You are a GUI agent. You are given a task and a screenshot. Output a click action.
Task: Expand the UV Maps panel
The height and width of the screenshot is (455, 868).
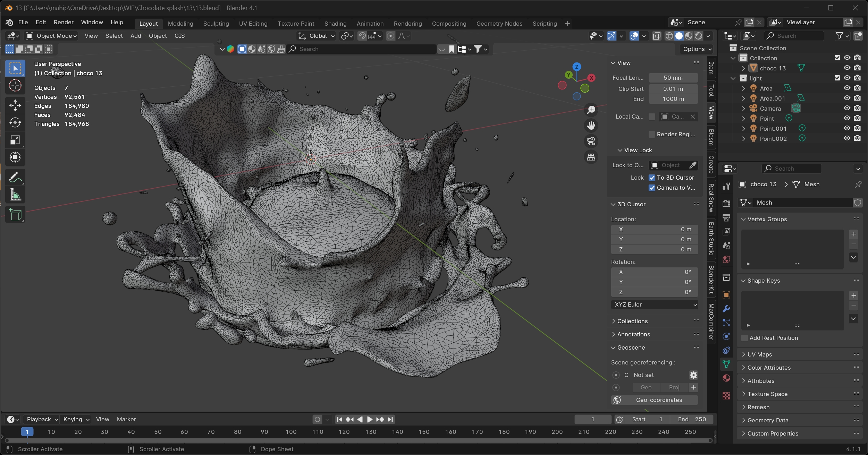click(759, 354)
